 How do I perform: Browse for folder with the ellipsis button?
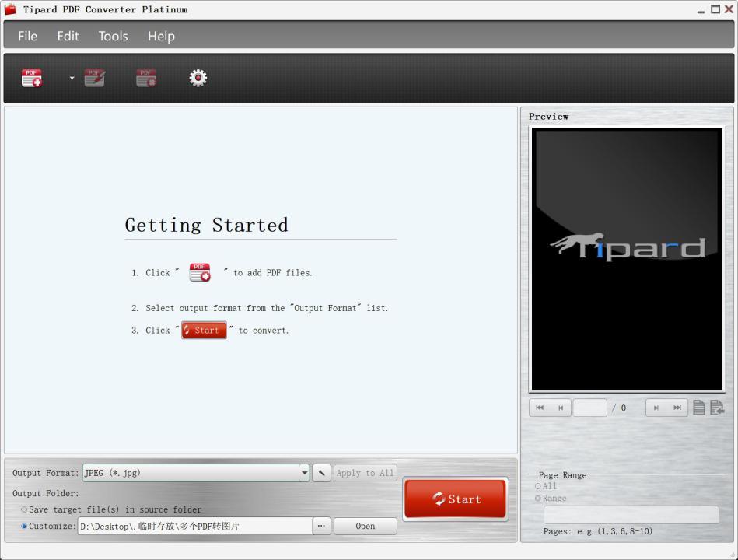321,526
